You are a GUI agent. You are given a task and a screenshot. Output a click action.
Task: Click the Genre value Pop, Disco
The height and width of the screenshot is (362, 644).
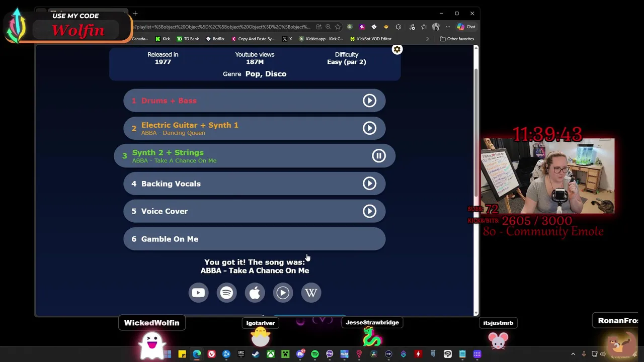[x=266, y=74]
